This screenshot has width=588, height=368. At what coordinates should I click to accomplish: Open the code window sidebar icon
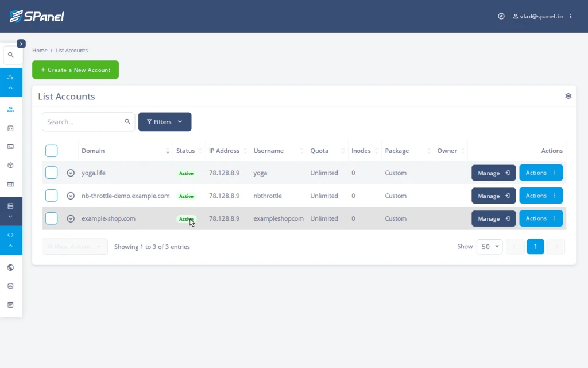(x=10, y=128)
